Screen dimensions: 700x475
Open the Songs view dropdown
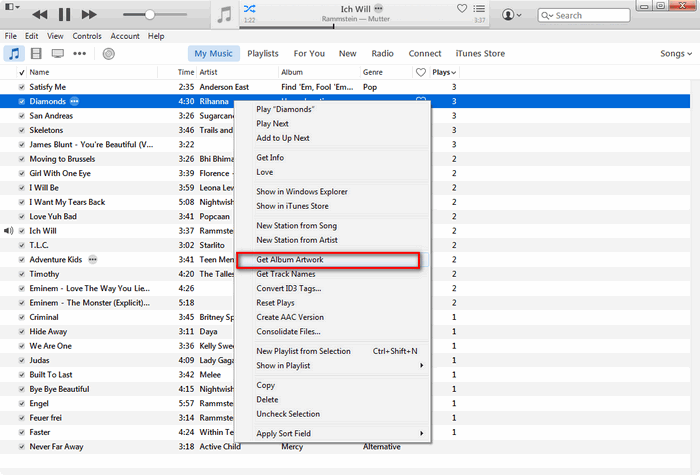pyautogui.click(x=676, y=54)
